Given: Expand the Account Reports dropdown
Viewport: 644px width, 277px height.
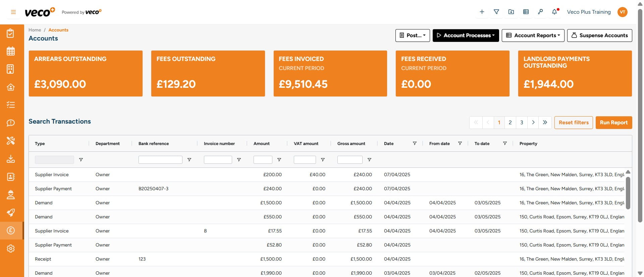Looking at the screenshot, I should pos(533,36).
